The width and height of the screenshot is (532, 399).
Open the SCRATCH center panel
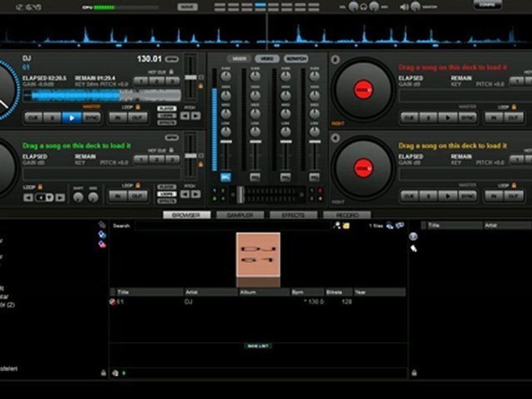click(x=296, y=59)
